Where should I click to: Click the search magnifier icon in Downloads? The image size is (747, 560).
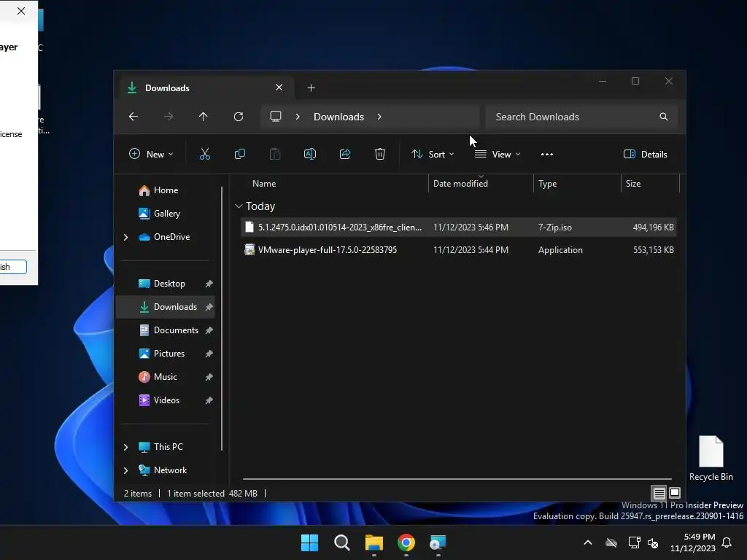coord(664,117)
